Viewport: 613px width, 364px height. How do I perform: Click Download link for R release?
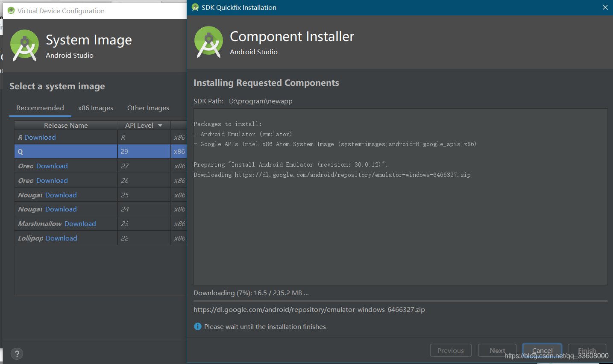[x=40, y=137]
